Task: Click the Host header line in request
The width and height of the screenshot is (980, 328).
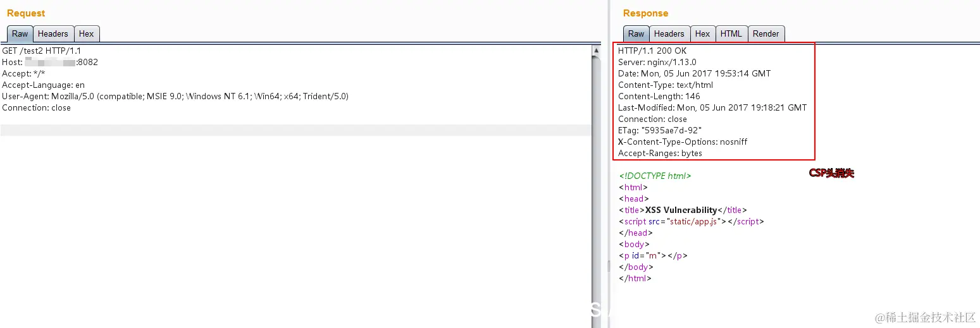Action: pyautogui.click(x=50, y=62)
